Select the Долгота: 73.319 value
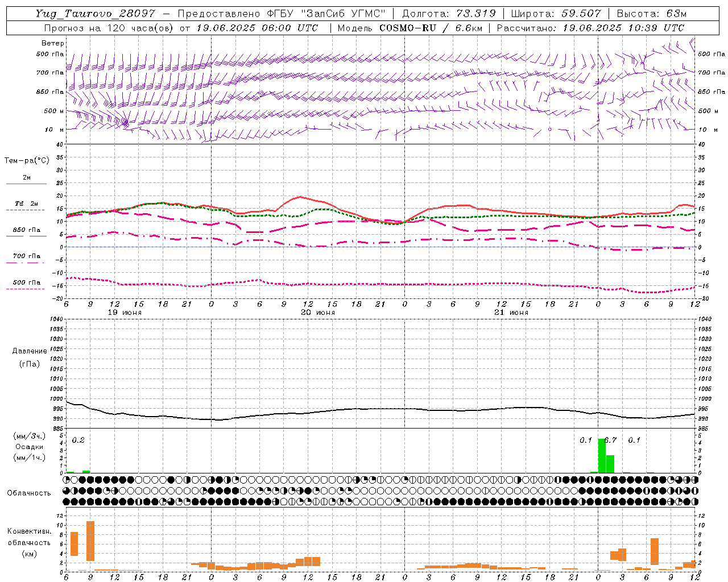728x582 pixels. tap(449, 14)
